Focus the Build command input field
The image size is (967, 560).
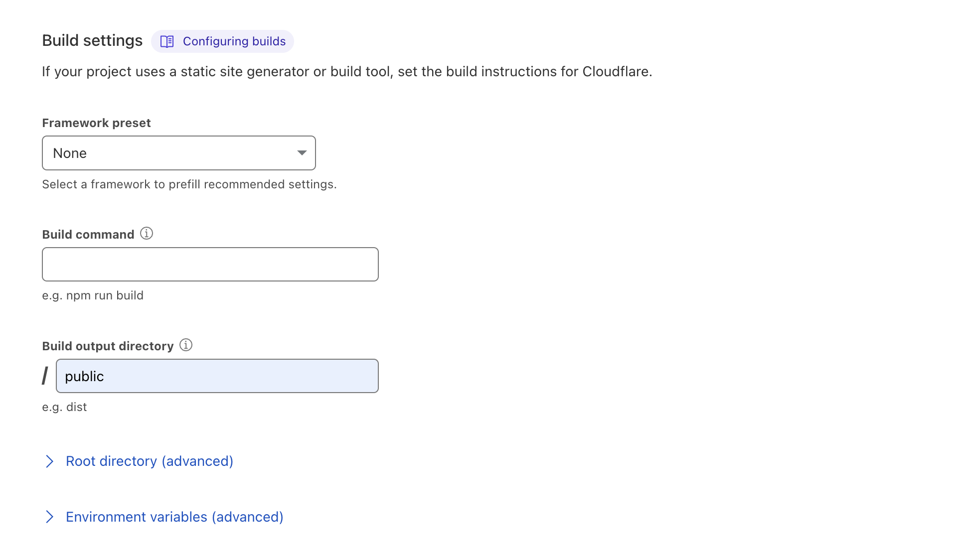[210, 265]
